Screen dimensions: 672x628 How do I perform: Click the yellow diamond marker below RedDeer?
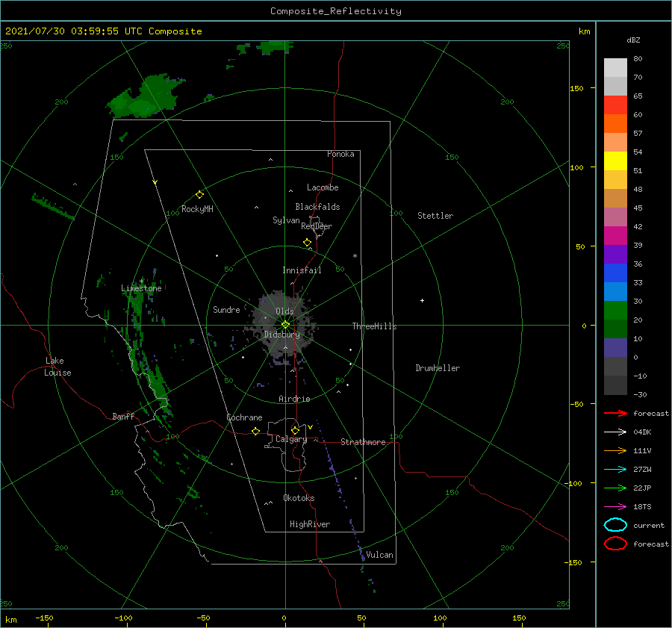point(307,242)
